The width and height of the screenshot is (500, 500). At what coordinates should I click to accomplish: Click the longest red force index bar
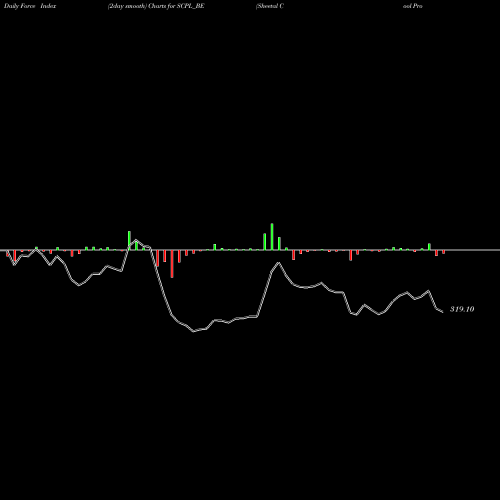point(172,264)
